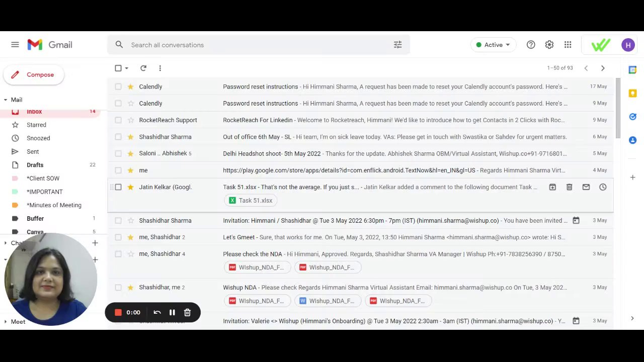This screenshot has width=644, height=362.
Task: Archive the Task 51.xlsx email
Action: pyautogui.click(x=552, y=187)
